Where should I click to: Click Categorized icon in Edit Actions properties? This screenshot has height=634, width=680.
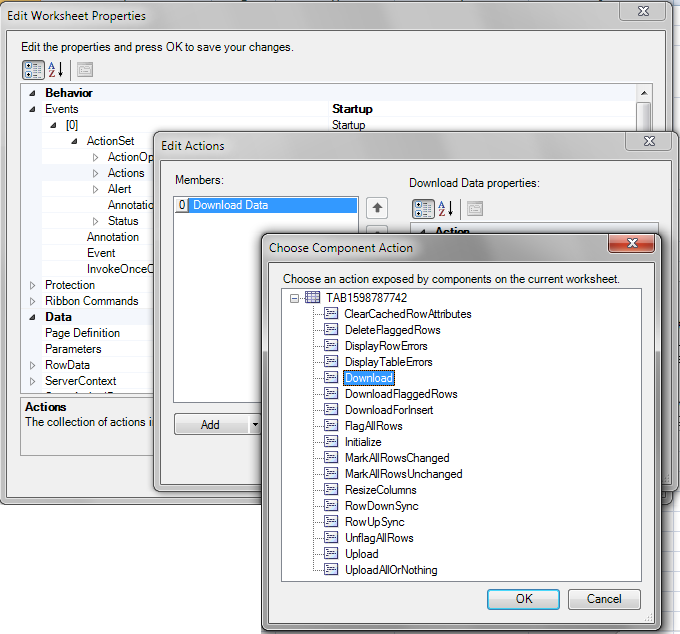click(x=423, y=209)
